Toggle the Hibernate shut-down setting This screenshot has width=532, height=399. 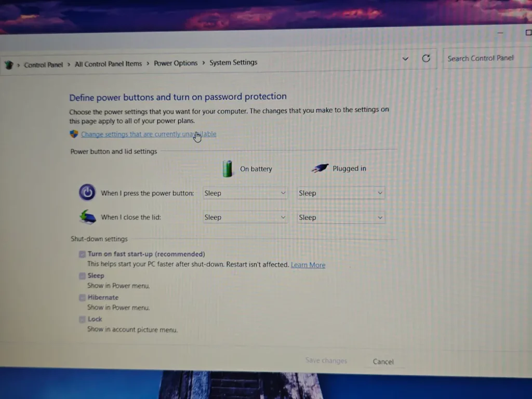coord(82,297)
